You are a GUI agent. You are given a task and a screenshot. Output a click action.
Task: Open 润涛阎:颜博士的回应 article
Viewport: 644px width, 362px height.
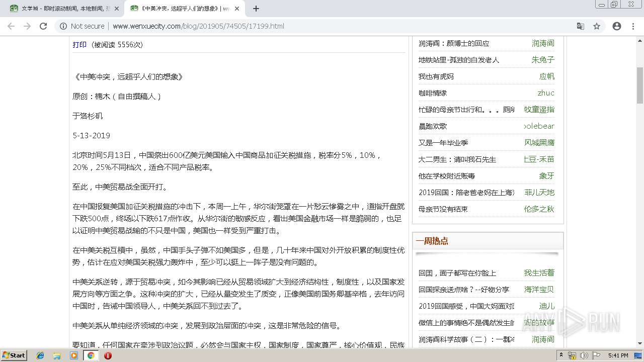454,43
